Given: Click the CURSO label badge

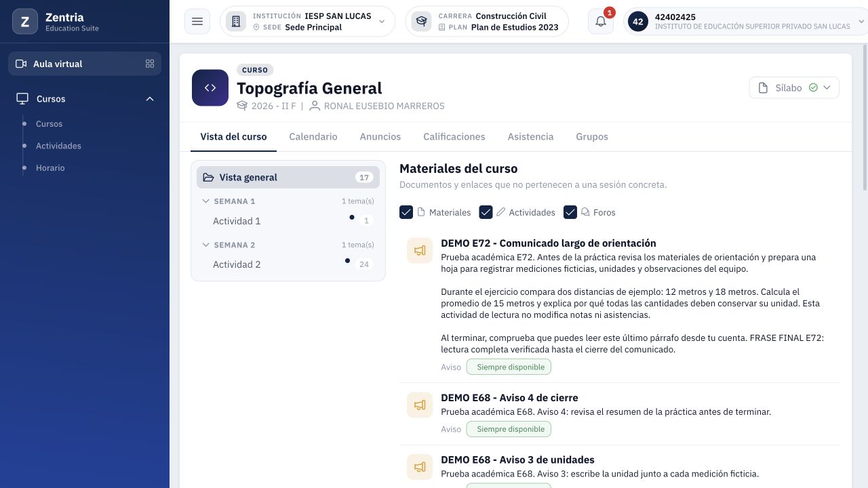Looking at the screenshot, I should [x=255, y=70].
